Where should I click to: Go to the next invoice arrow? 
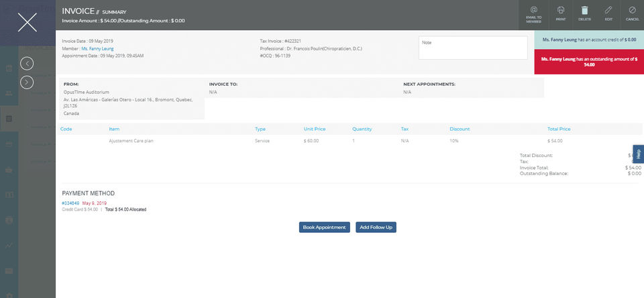[x=27, y=82]
